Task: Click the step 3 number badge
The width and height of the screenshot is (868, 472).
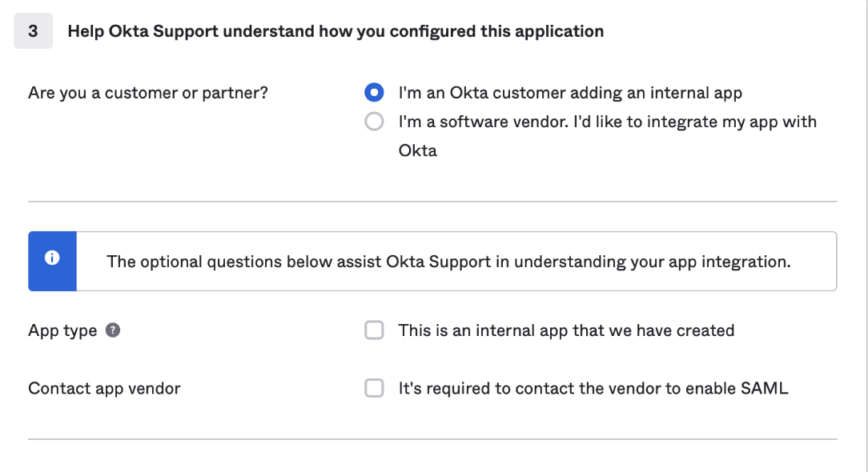Action: tap(33, 31)
